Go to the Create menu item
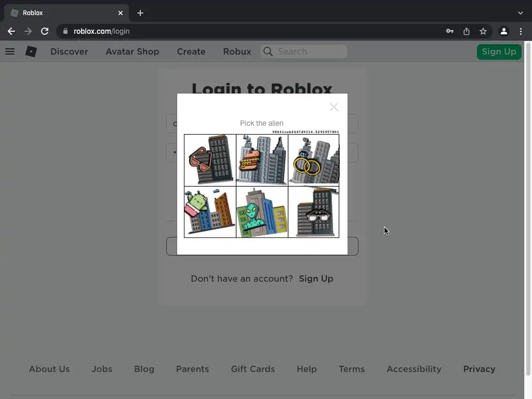Screen dimensions: 532x399 tap(191, 51)
